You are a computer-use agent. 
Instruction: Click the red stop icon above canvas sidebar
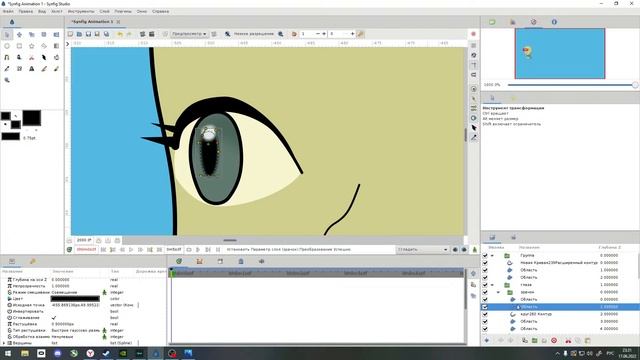click(x=473, y=34)
